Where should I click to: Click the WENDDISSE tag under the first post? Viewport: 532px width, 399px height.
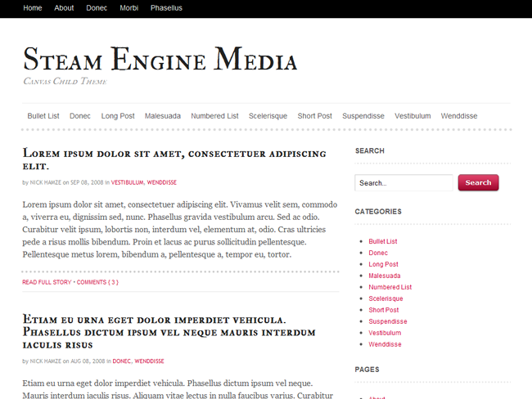[162, 182]
